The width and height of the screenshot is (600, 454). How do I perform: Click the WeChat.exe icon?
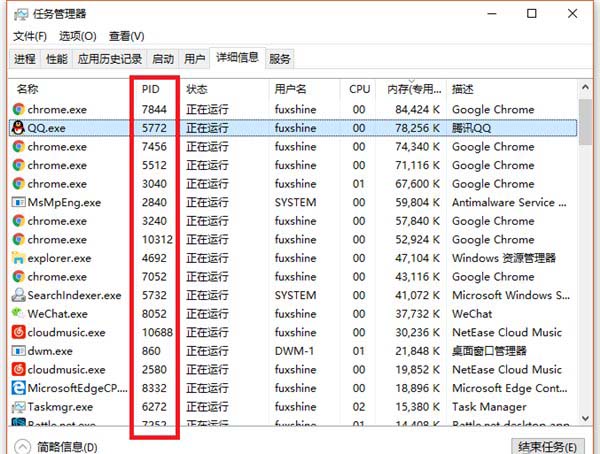click(x=18, y=314)
